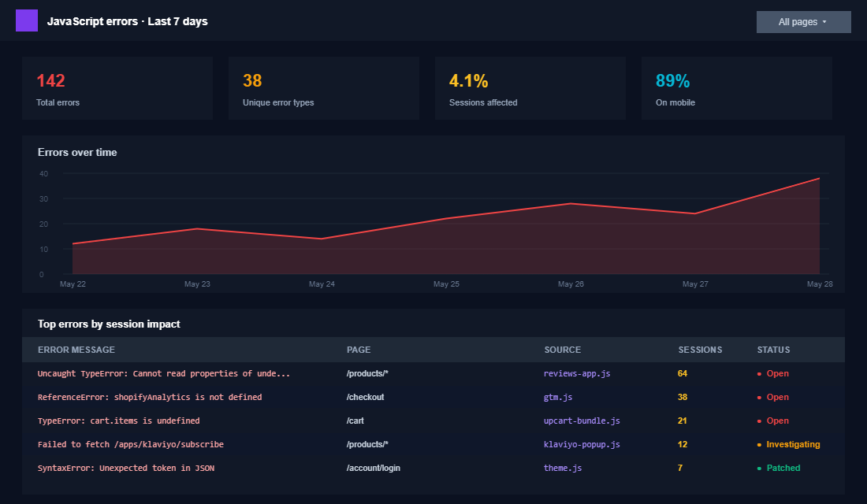Click the 7 sessions count
867x504 pixels.
[680, 468]
